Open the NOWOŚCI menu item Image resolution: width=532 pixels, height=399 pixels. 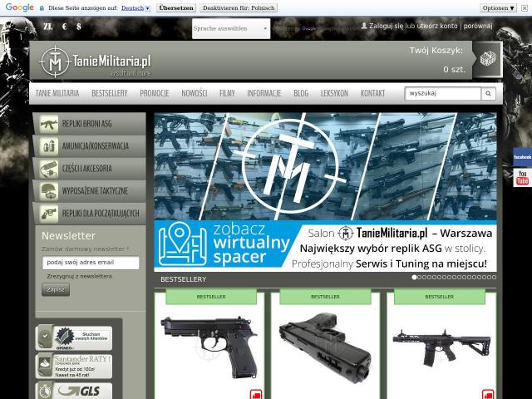tap(195, 93)
